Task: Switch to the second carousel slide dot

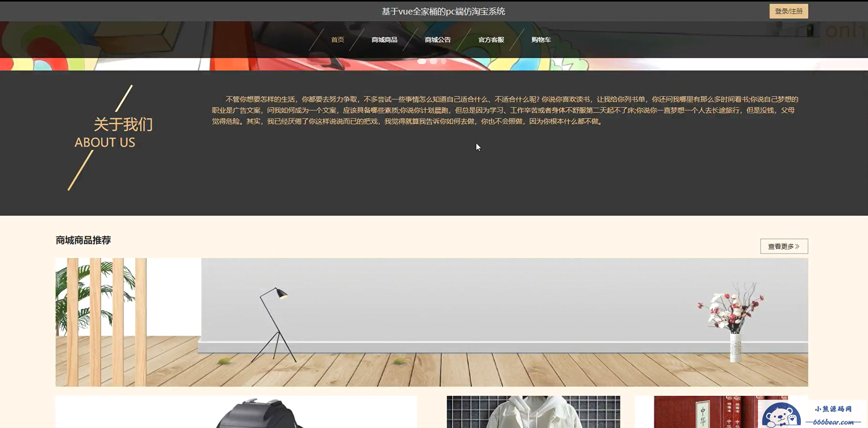Action: 433,61
